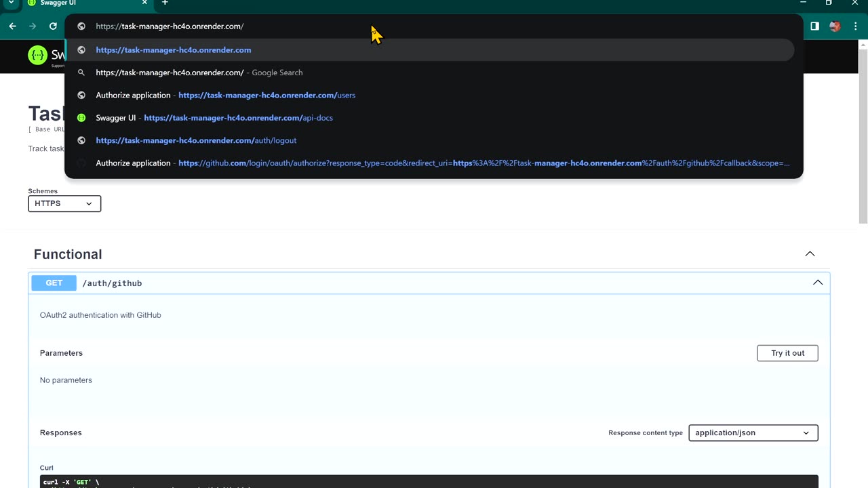Select the GitHub login oauth authorize suggestion
868x488 pixels.
tap(430, 163)
